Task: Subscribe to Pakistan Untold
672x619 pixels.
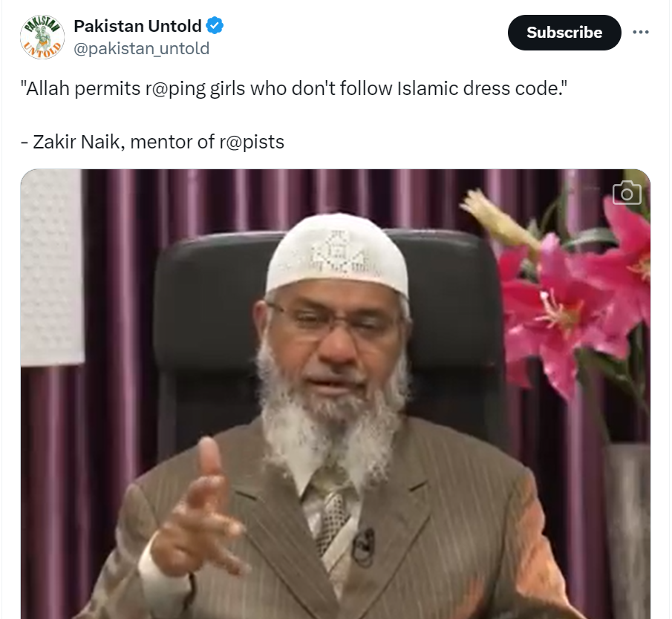Action: pos(564,33)
